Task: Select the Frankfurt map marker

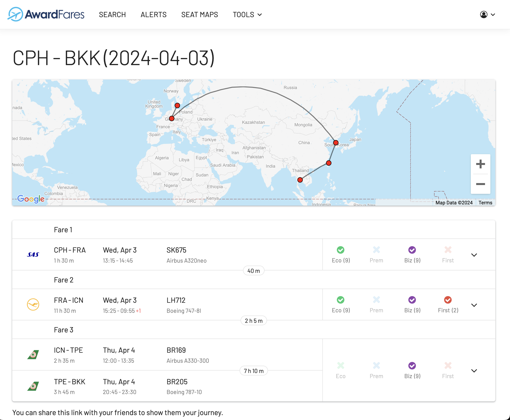Action: (x=172, y=118)
